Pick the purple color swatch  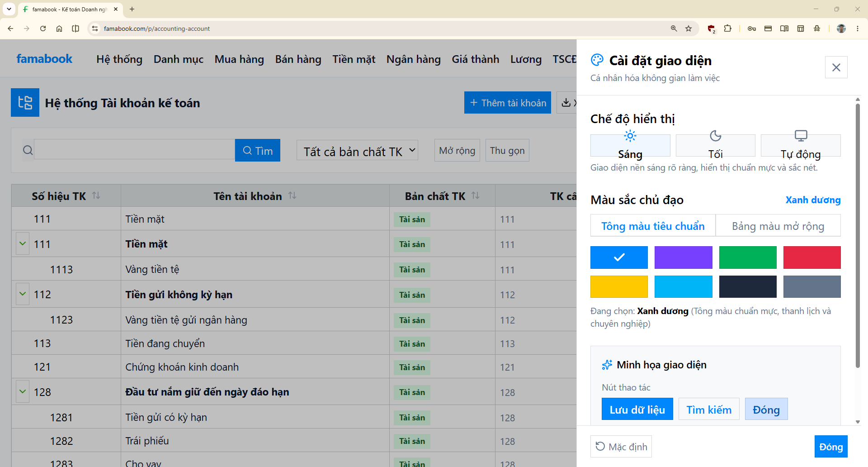(683, 257)
